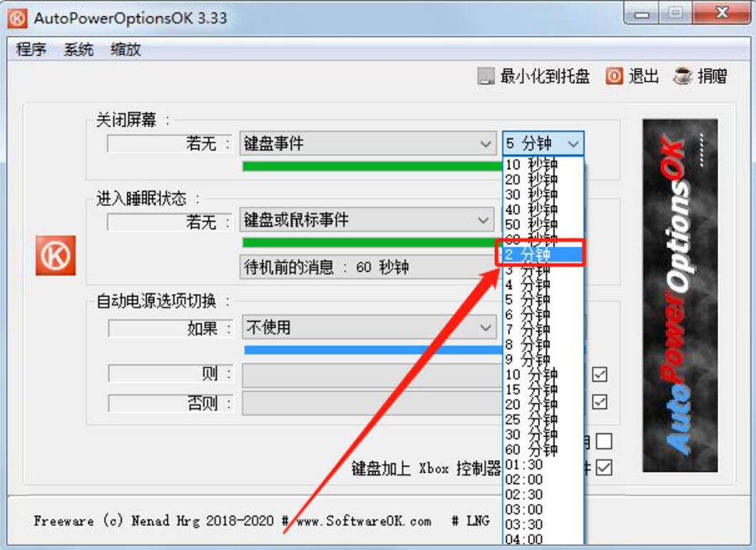Pick 30 分钟 from the list
756x550 pixels.
543,434
